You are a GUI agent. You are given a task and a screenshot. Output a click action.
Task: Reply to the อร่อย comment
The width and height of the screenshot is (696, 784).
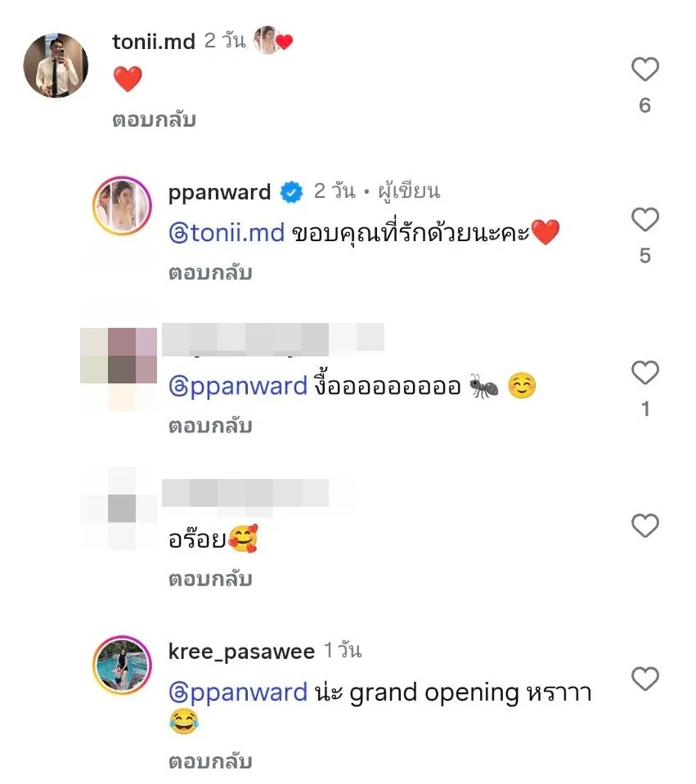tap(210, 580)
